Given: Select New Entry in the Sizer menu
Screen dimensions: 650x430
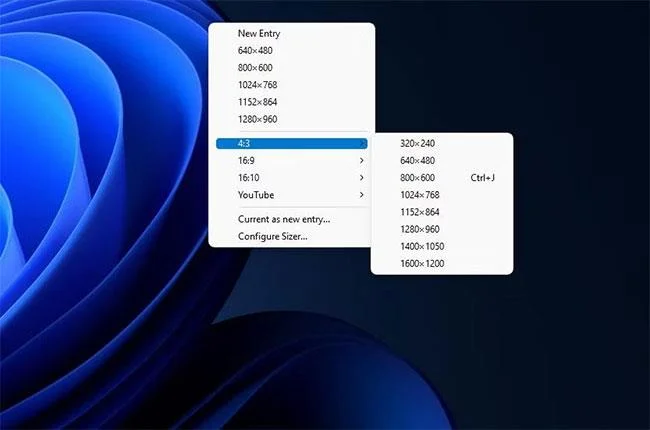Looking at the screenshot, I should click(x=291, y=33).
